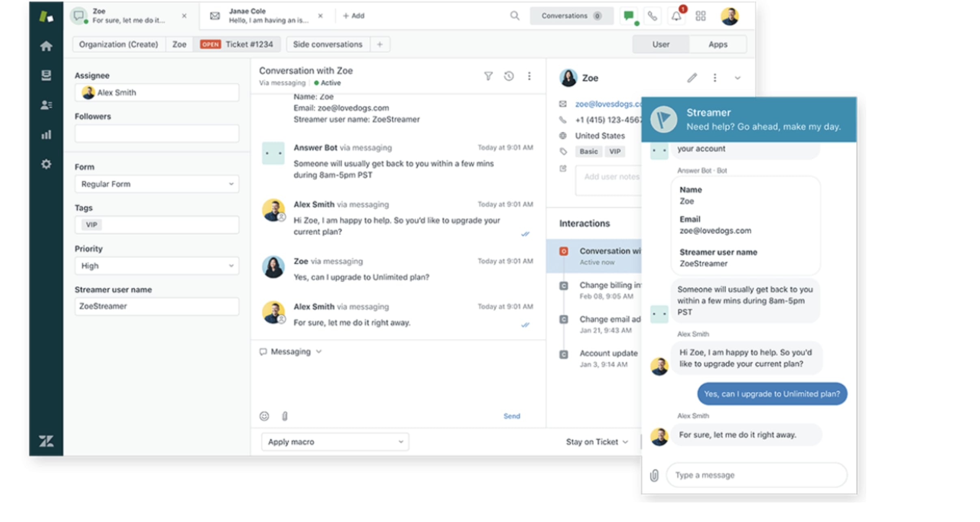This screenshot has width=980, height=522.
Task: Select the Priority dropdown set to High
Action: click(x=155, y=266)
